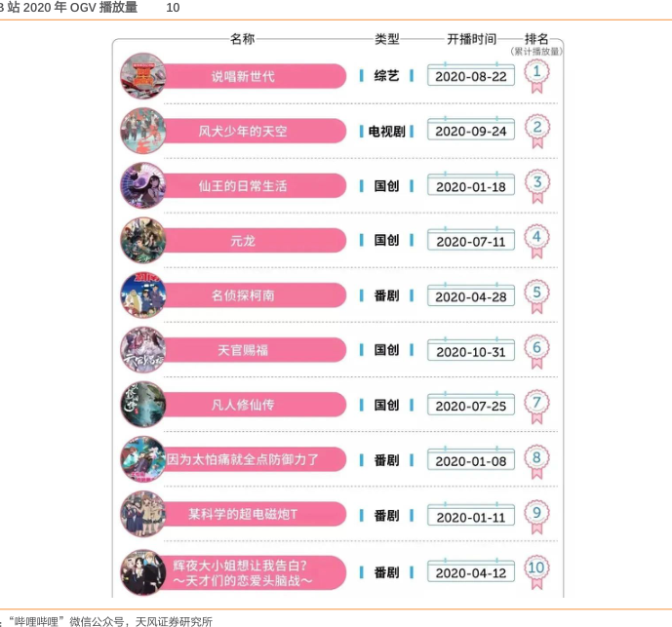The width and height of the screenshot is (672, 627).
Task: Click the 综艺 type label
Action: (x=386, y=76)
